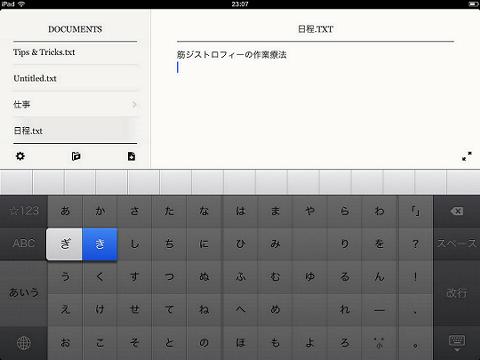Tap the す key
The height and width of the screenshot is (360, 480).
click(135, 277)
